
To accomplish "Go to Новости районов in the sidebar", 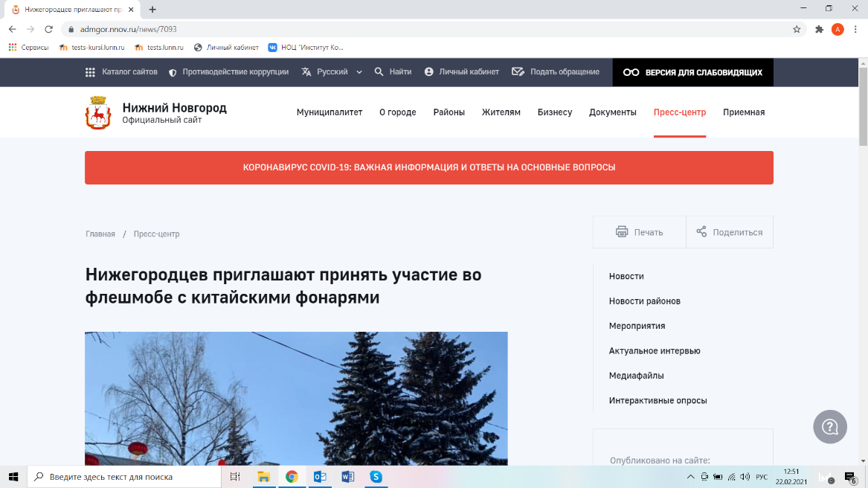I will click(644, 301).
